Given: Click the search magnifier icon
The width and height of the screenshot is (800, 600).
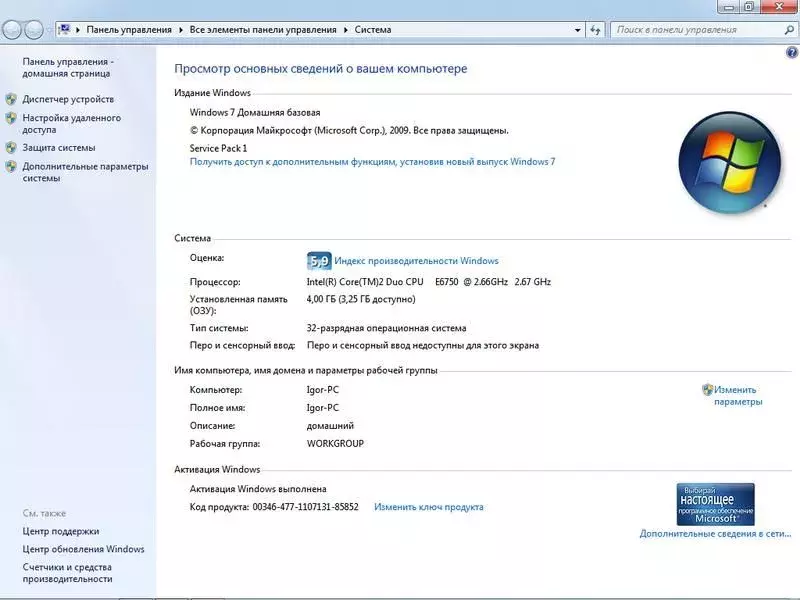Looking at the screenshot, I should (789, 30).
